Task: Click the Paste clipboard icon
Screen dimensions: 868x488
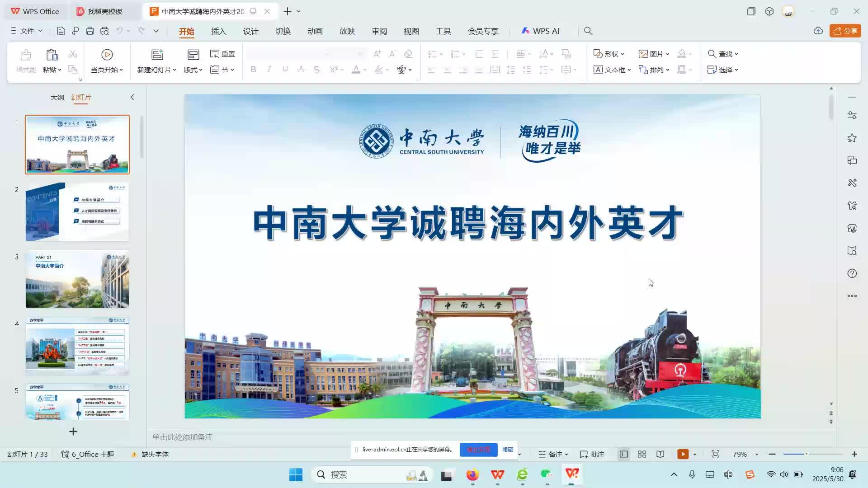Action: (x=52, y=55)
